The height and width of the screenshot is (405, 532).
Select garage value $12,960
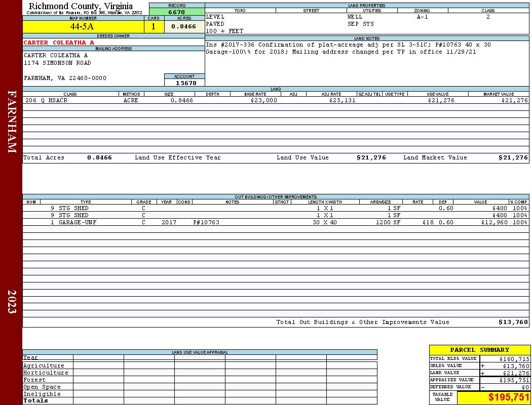pos(495,223)
